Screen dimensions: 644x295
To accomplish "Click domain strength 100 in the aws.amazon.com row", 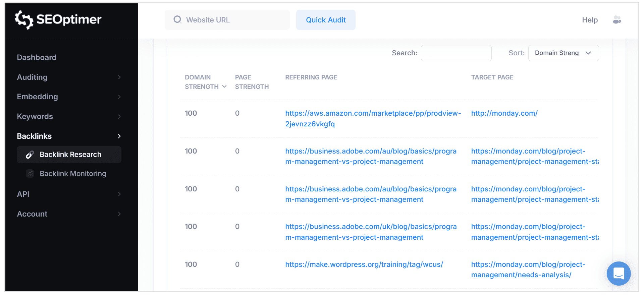I will [191, 113].
